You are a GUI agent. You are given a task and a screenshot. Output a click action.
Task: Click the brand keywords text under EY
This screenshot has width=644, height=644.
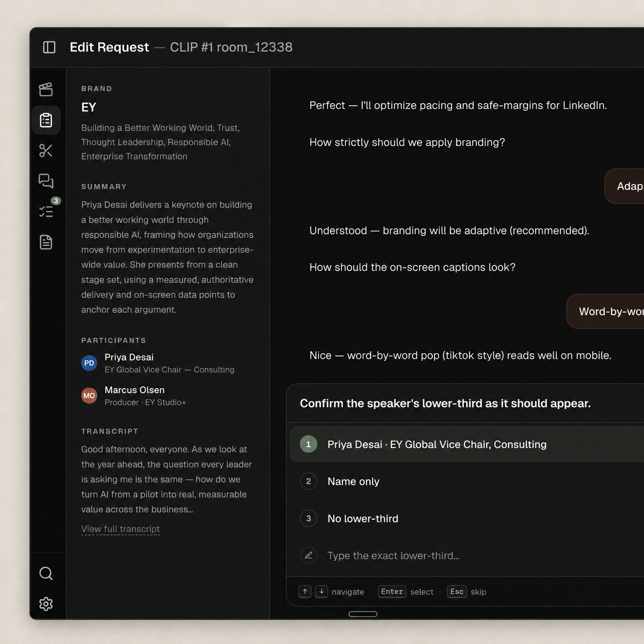160,142
